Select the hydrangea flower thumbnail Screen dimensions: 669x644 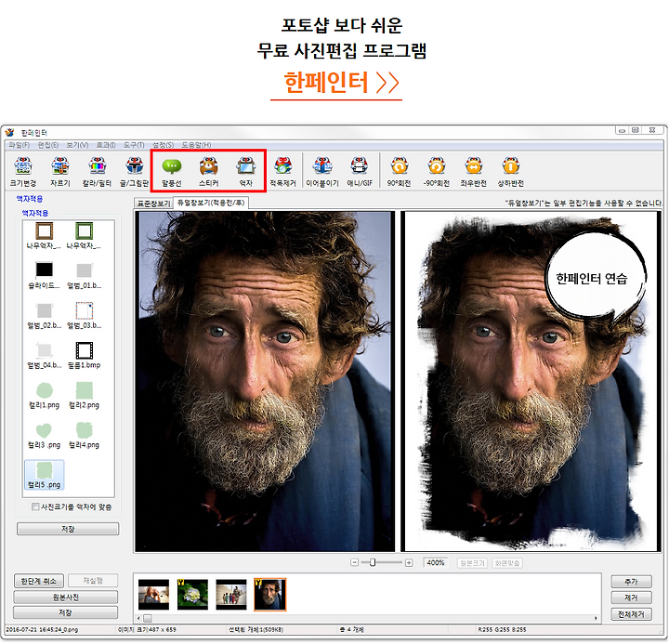click(x=192, y=594)
